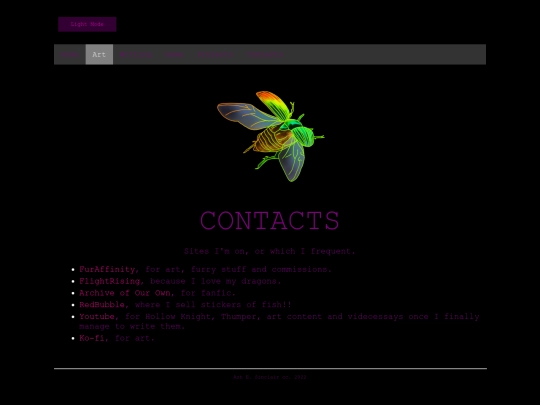This screenshot has width=540, height=405.
Task: Follow the Archive of Our Own link
Action: click(x=125, y=293)
